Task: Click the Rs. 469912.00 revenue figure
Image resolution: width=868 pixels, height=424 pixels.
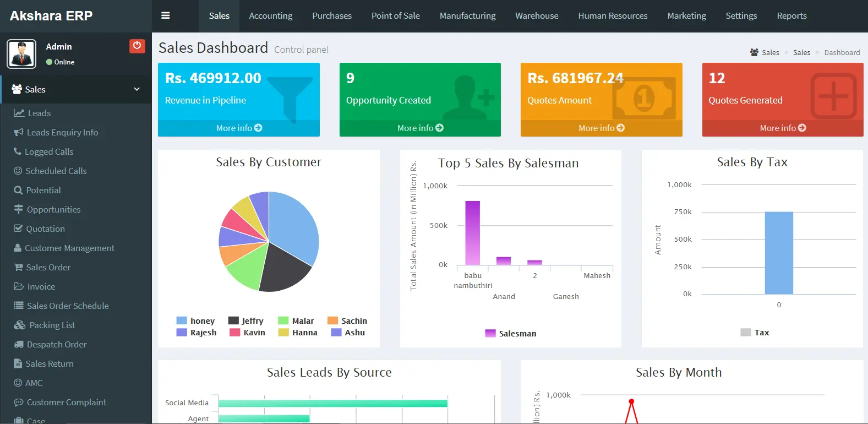Action: click(x=213, y=78)
